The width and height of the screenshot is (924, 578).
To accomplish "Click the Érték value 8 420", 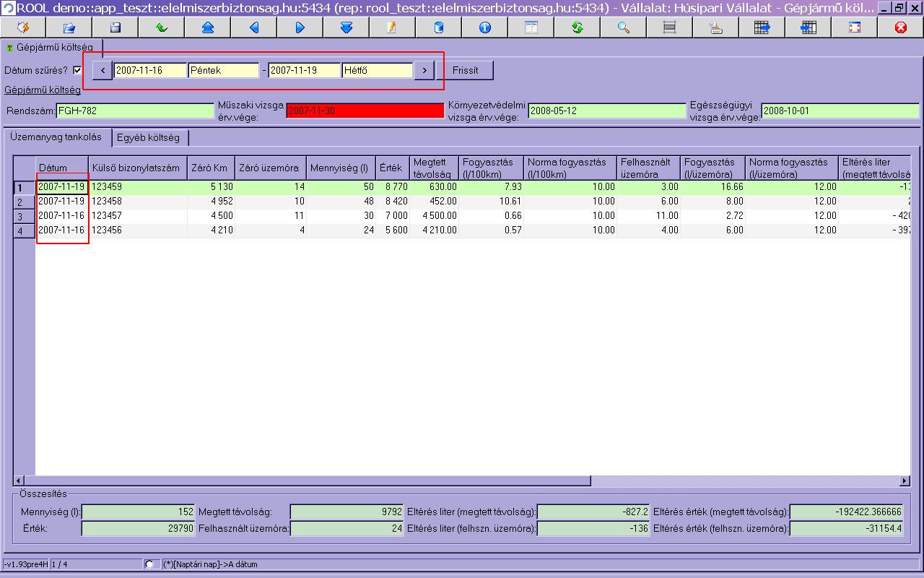I will point(393,202).
